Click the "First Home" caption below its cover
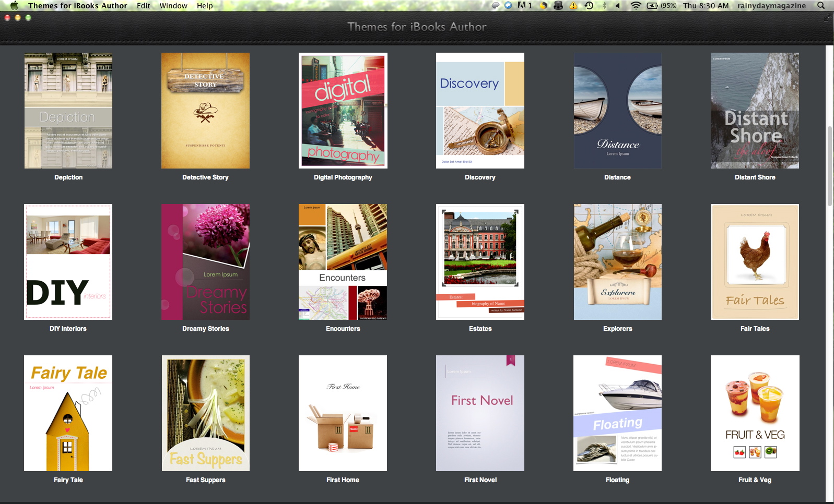 tap(343, 480)
